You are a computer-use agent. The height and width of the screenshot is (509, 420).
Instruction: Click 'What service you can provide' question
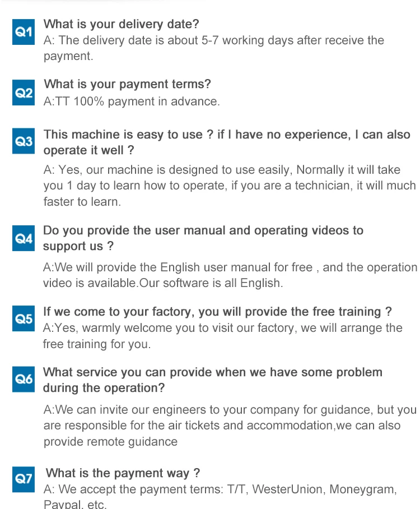212,380
